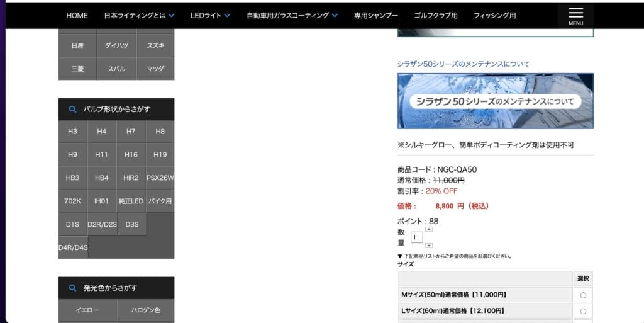Open the フィッシング用 menu item
The height and width of the screenshot is (323, 644).
point(494,16)
